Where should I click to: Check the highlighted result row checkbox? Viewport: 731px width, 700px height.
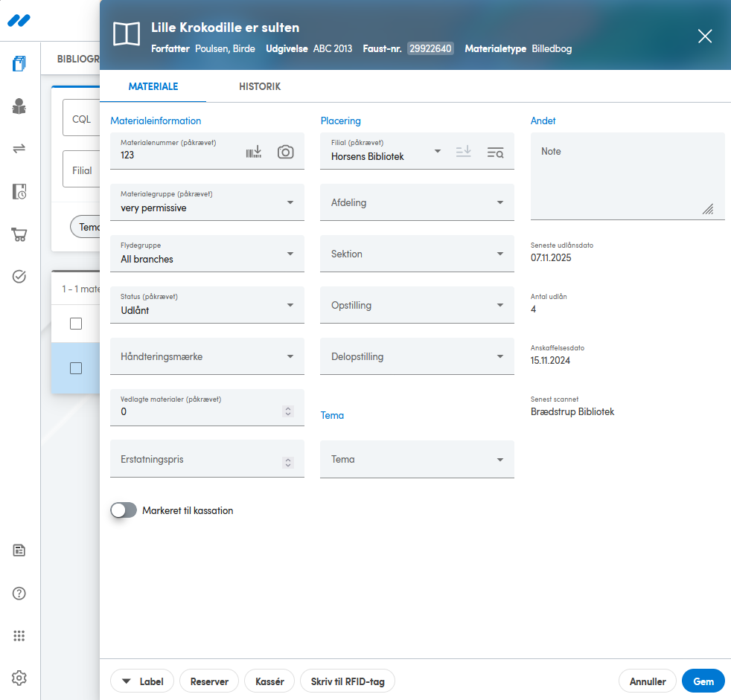click(x=76, y=368)
